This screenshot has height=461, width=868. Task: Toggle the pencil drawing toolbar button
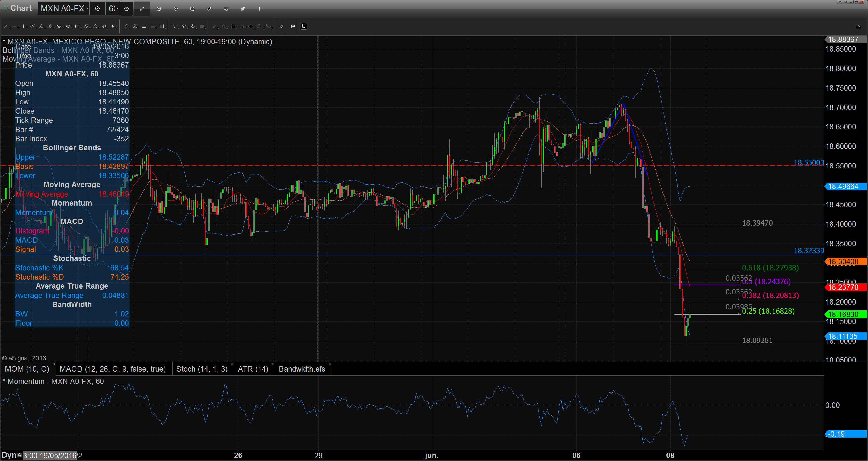pyautogui.click(x=142, y=9)
